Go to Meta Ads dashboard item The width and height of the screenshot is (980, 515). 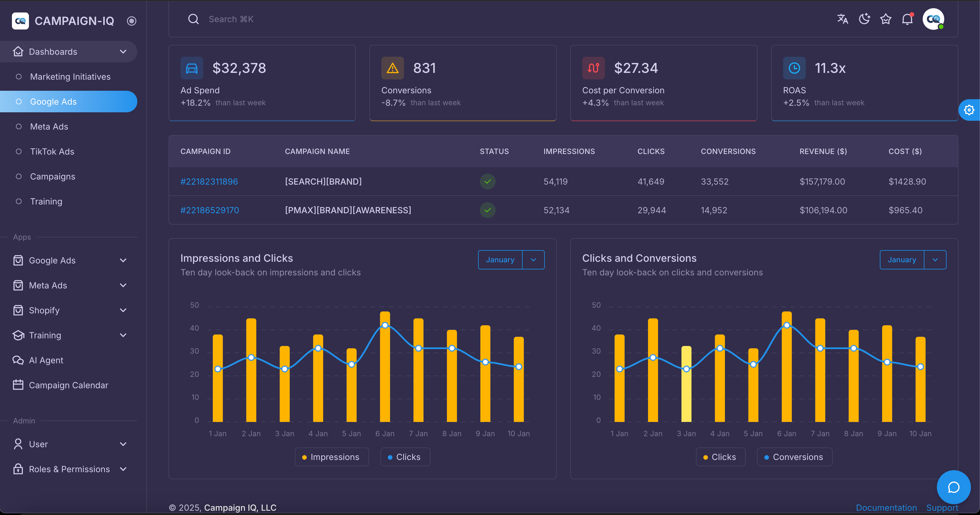click(49, 127)
